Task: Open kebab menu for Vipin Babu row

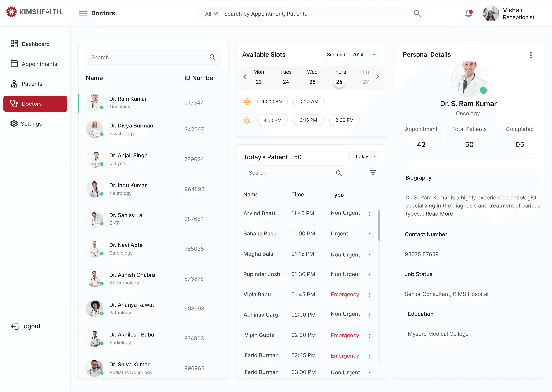Action: pyautogui.click(x=370, y=295)
